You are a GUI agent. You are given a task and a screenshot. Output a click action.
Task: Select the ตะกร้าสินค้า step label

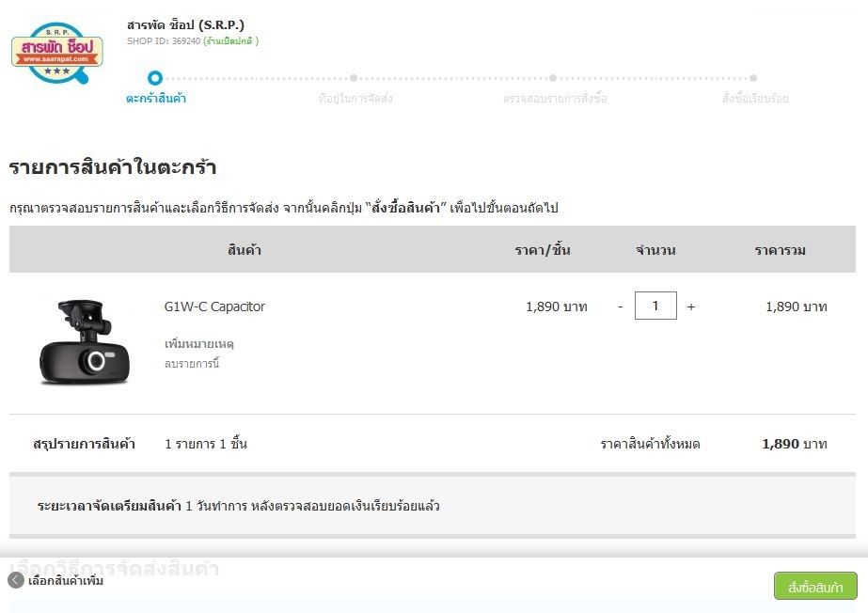click(x=156, y=99)
